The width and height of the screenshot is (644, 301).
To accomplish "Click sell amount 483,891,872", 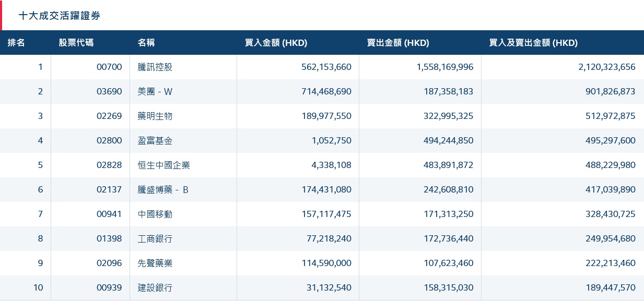I will coord(449,165).
